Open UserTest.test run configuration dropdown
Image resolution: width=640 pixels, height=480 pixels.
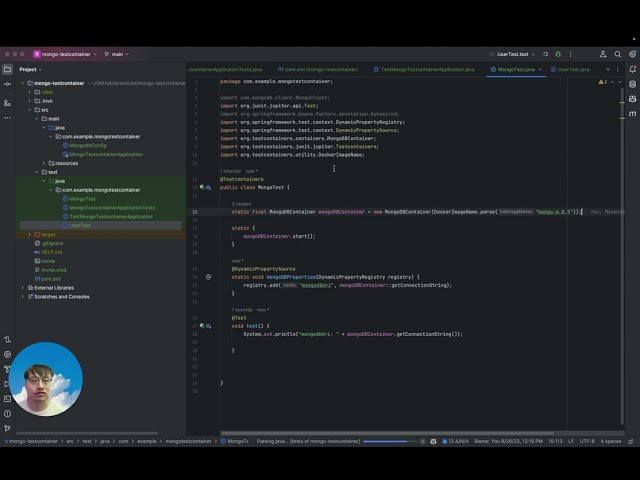click(513, 54)
